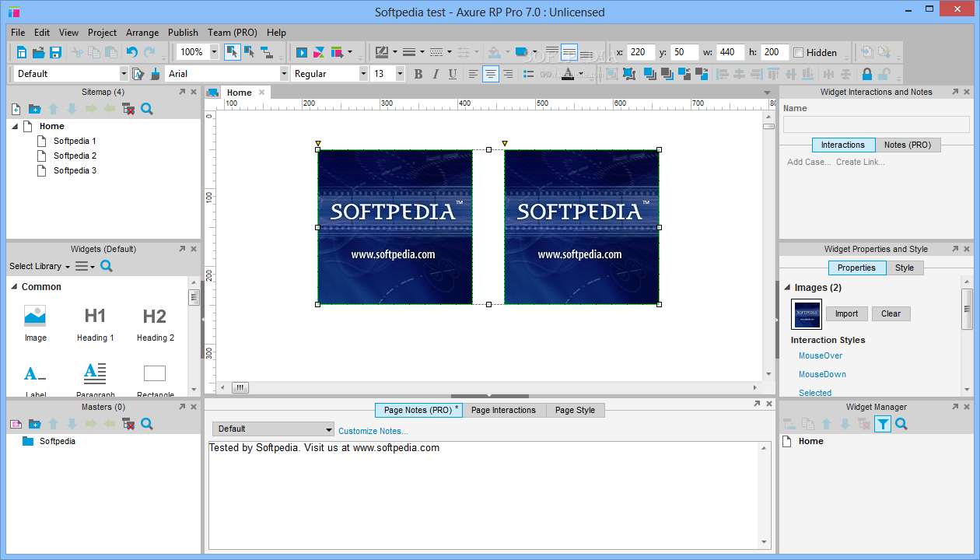
Task: Add a new folder in Sitemap
Action: tap(34, 109)
